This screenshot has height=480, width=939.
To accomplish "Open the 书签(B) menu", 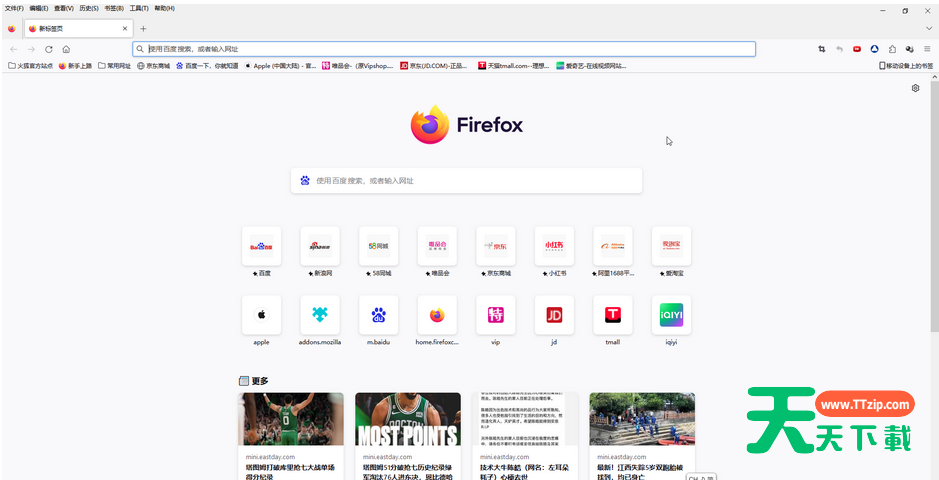I will tap(114, 8).
